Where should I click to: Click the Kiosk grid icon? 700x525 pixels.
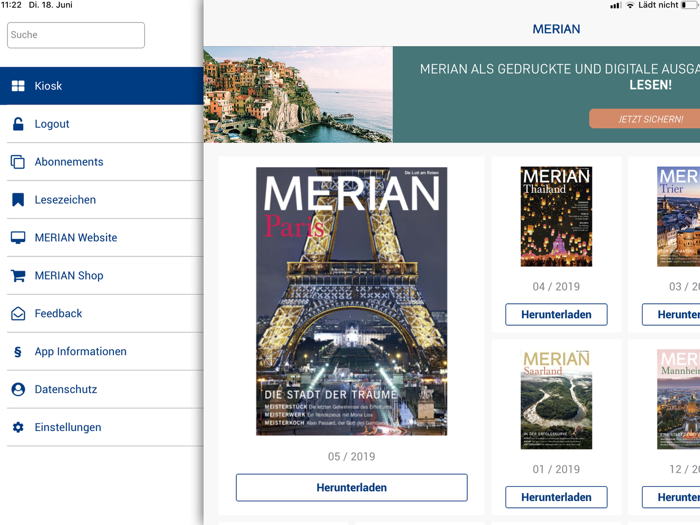tap(18, 86)
